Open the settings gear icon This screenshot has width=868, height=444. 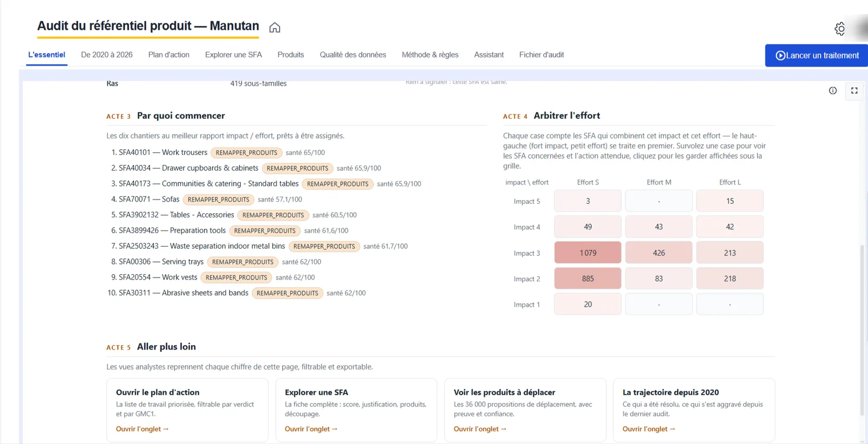point(840,29)
